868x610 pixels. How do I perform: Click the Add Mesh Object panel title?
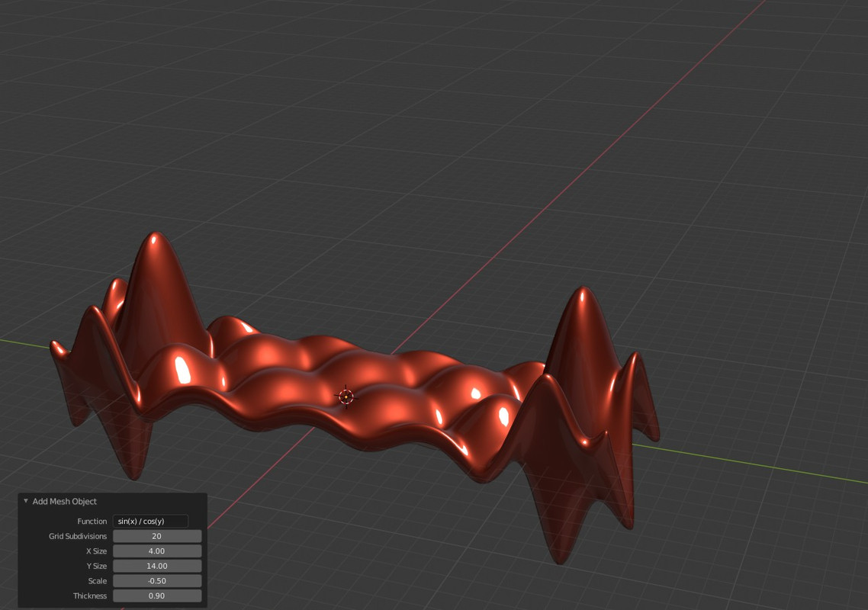click(x=64, y=501)
